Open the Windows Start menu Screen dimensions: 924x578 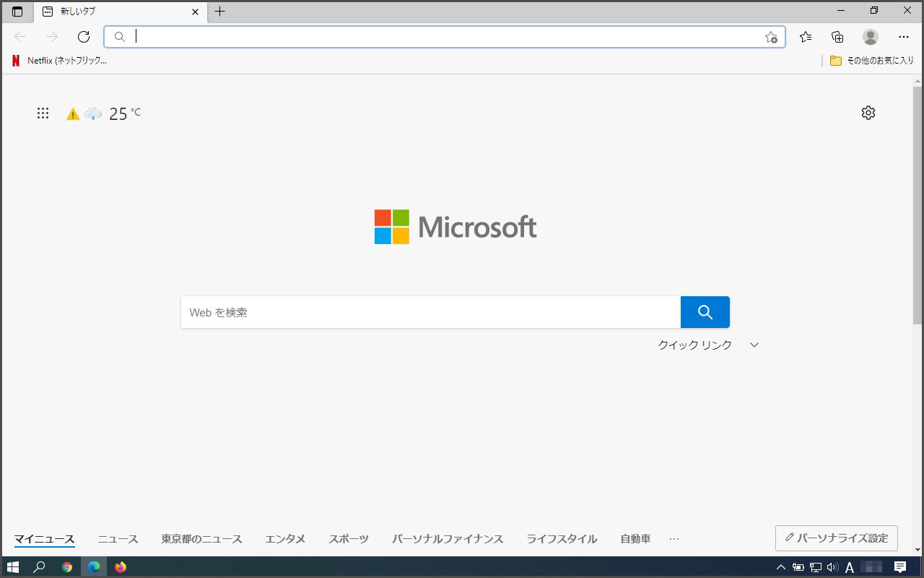13,567
